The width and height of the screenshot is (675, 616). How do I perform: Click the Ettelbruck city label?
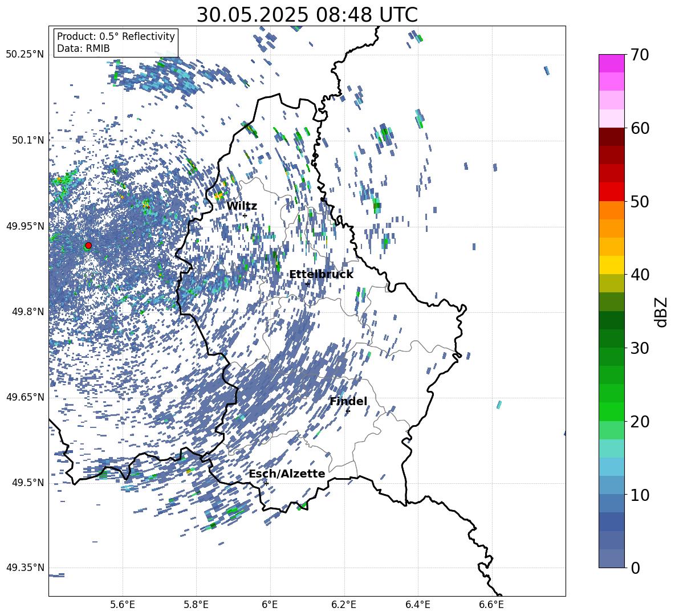[321, 275]
